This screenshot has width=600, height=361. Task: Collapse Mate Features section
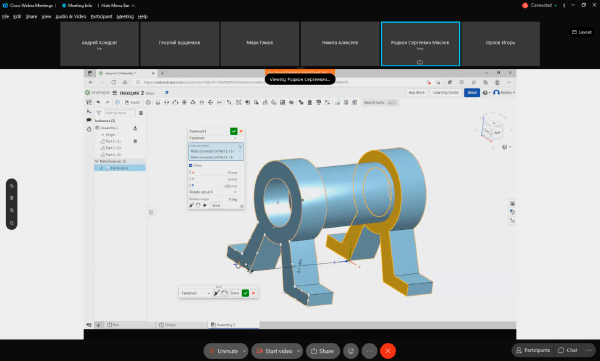pyautogui.click(x=96, y=161)
